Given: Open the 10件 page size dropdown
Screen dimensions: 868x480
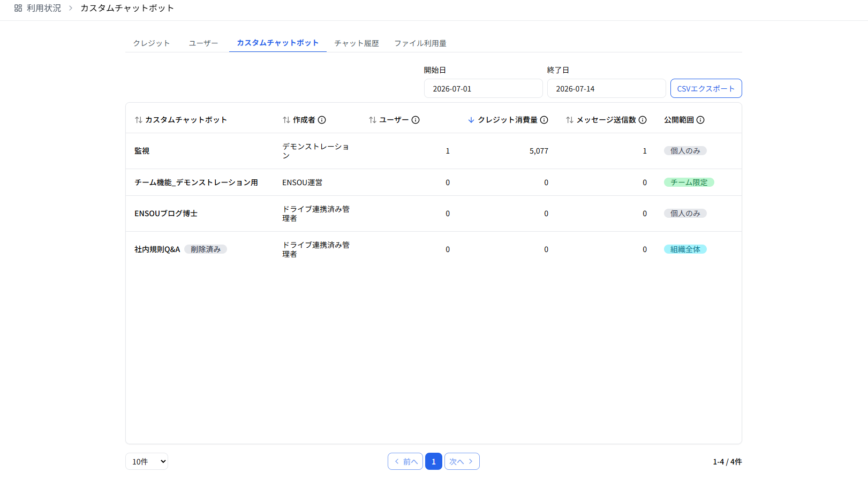Looking at the screenshot, I should click(x=147, y=461).
